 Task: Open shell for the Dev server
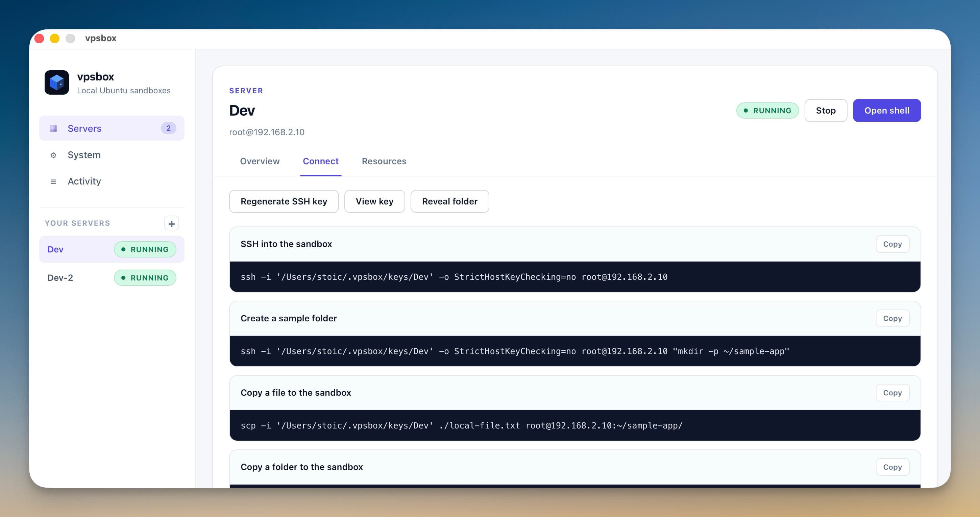887,110
